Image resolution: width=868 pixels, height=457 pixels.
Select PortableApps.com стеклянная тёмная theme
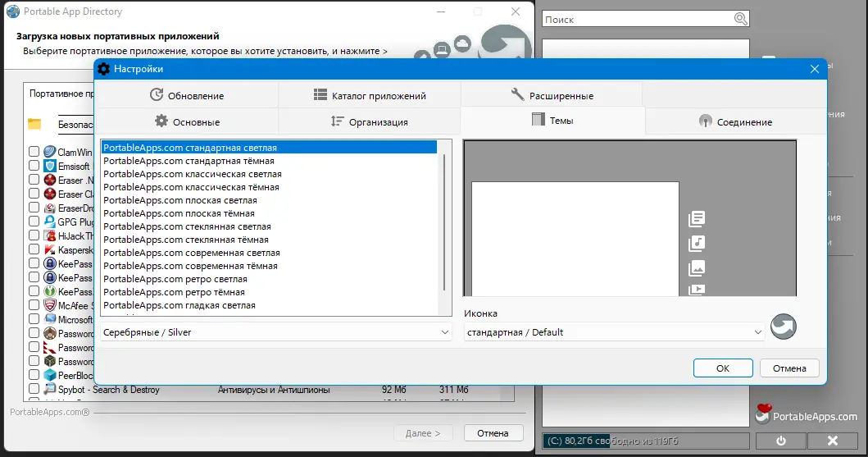coord(269,240)
